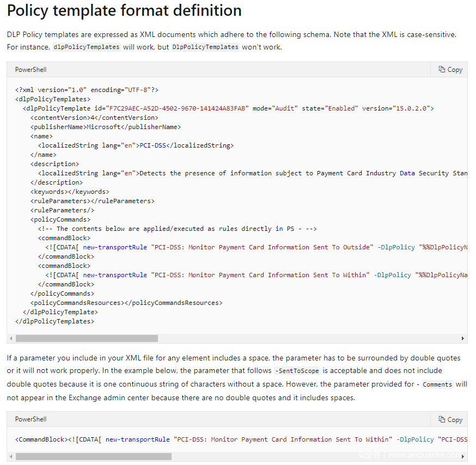Click the Comments inline code term
Screen dimensions: 476x465
pos(437,384)
